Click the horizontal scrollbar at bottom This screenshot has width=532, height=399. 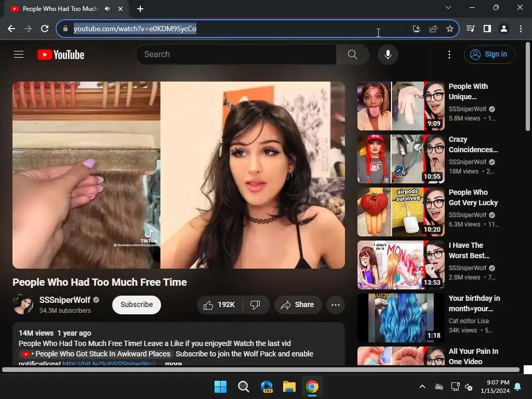(261, 369)
